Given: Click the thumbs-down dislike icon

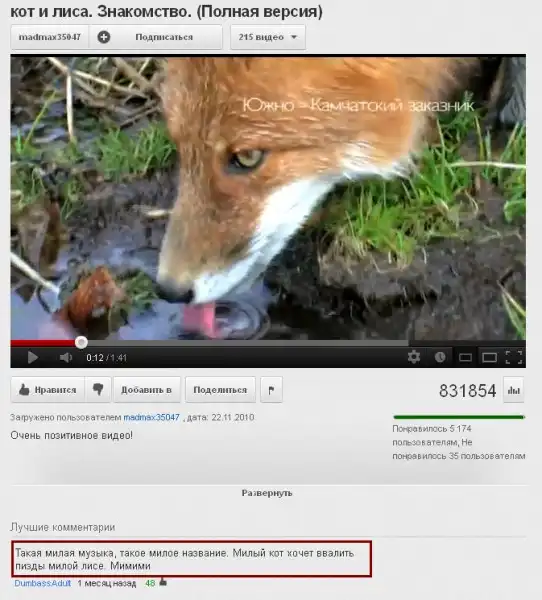Looking at the screenshot, I should coord(98,390).
